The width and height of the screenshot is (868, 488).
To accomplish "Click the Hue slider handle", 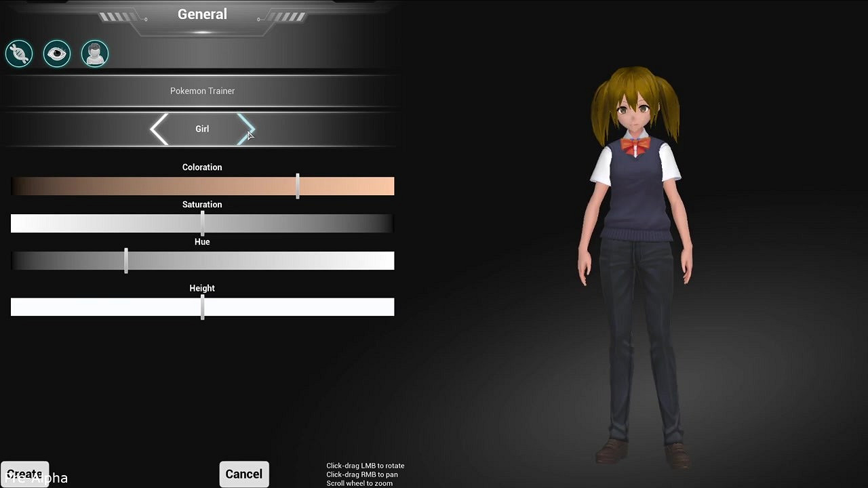I will pos(126,261).
